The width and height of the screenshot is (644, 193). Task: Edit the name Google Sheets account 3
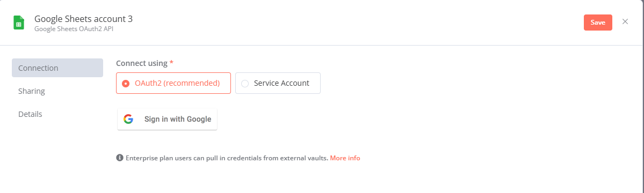point(83,18)
